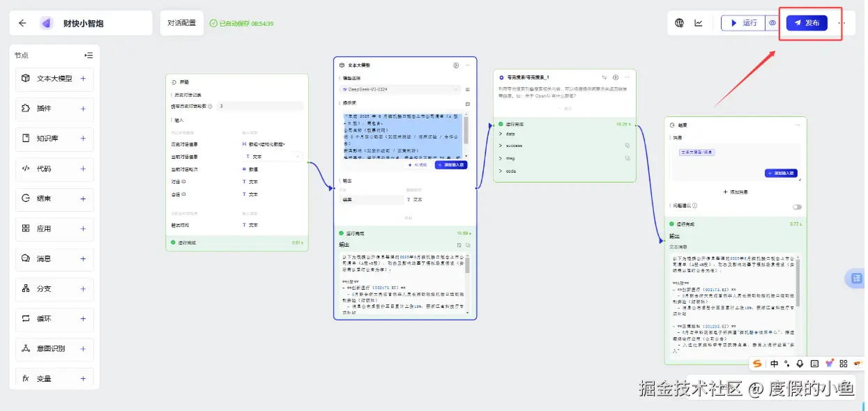
Task: Expand the data output row
Action: click(501, 133)
